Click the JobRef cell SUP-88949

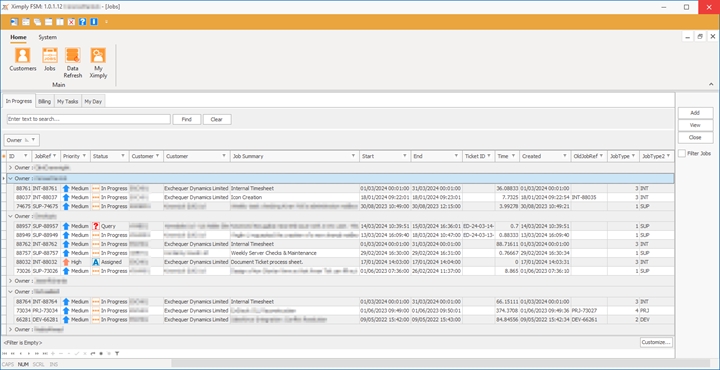[x=45, y=235]
